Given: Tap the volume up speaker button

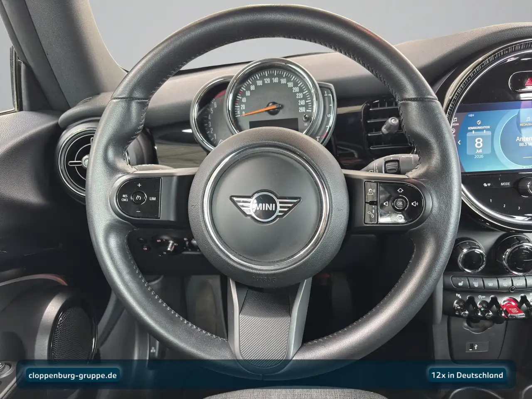Looking at the screenshot, I should [414, 204].
